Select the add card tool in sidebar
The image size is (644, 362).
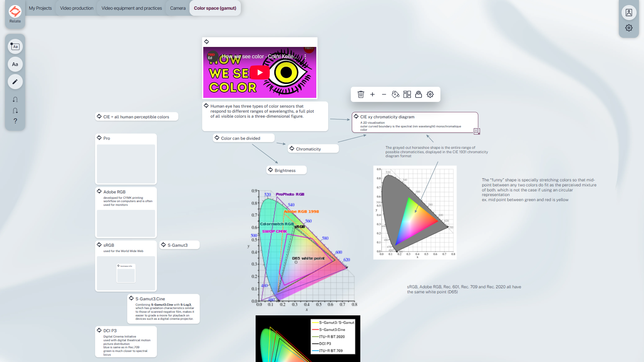click(x=15, y=47)
